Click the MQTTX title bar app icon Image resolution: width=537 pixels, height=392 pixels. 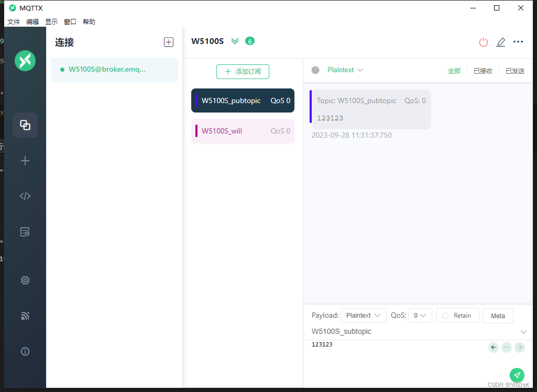(13, 8)
